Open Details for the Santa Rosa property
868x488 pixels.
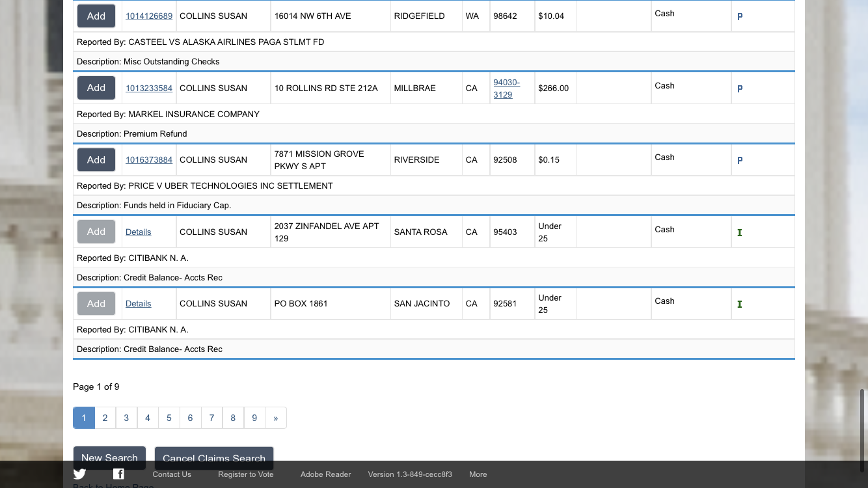139,232
